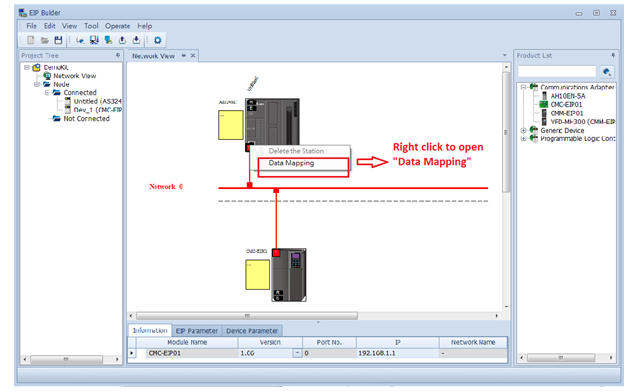The width and height of the screenshot is (630, 392).
Task: Click the download arrow toolbar icon
Action: tap(137, 40)
